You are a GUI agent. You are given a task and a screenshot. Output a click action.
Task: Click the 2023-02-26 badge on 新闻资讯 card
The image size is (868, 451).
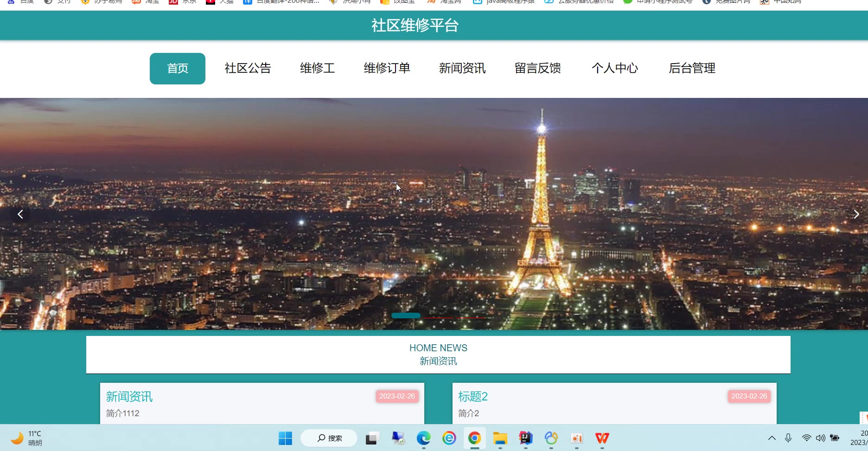[x=397, y=396]
